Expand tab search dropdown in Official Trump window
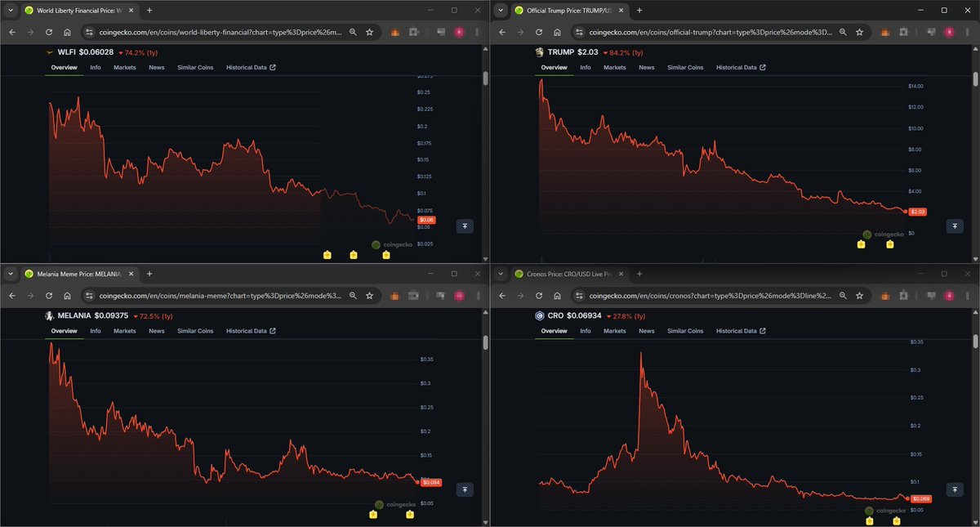The height and width of the screenshot is (527, 980). pos(501,11)
